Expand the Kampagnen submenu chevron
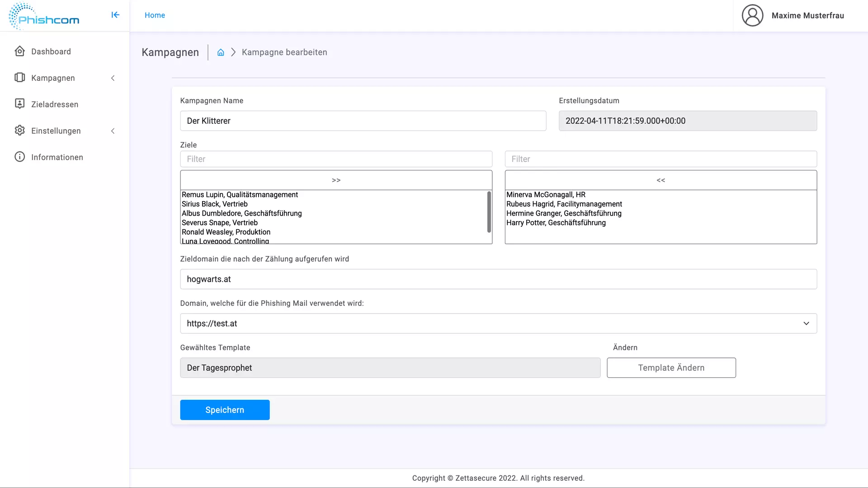Viewport: 868px width, 488px height. 113,78
